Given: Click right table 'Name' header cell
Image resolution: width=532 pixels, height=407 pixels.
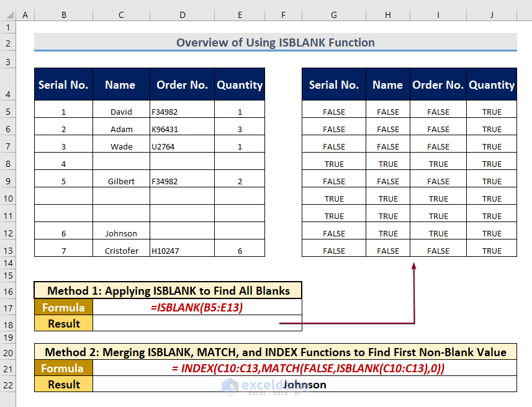Looking at the screenshot, I should click(388, 84).
